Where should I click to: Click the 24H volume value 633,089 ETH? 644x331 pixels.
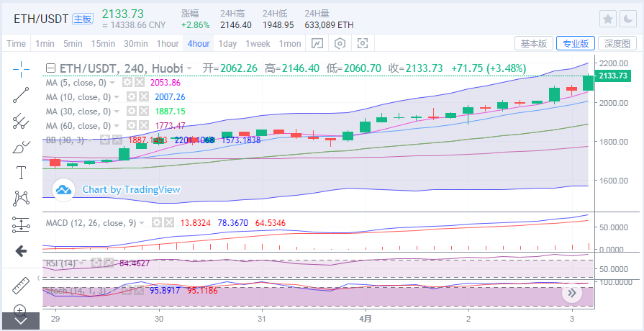pos(329,25)
